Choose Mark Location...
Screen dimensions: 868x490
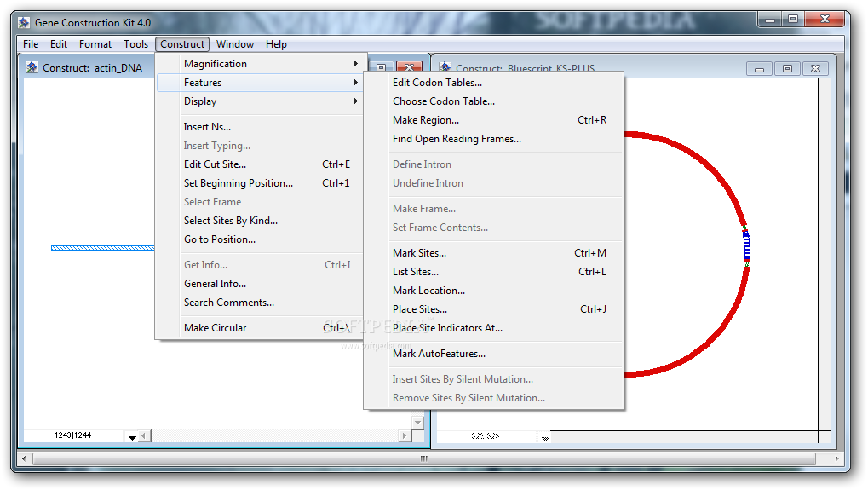(494, 291)
